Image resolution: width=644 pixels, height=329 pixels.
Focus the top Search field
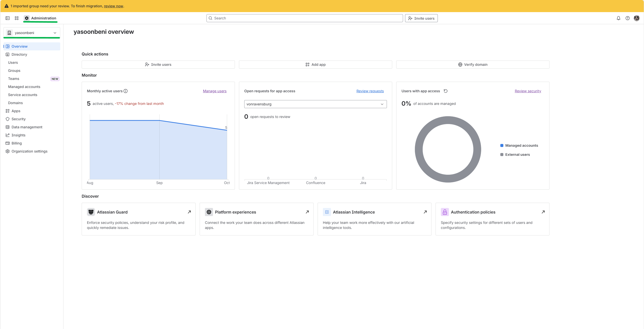click(304, 18)
